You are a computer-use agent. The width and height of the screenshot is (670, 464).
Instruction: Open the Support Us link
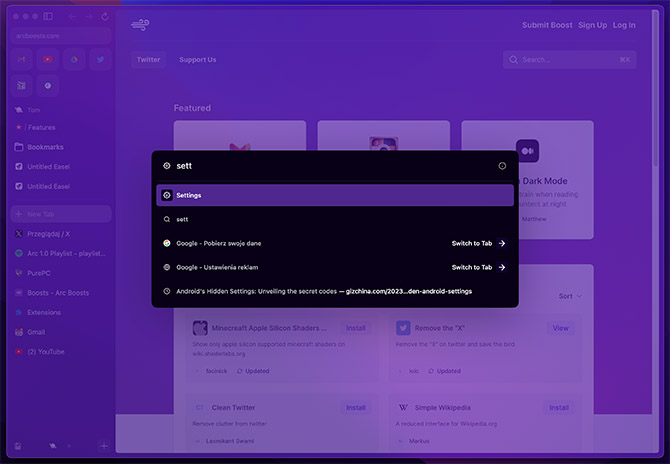click(x=197, y=60)
